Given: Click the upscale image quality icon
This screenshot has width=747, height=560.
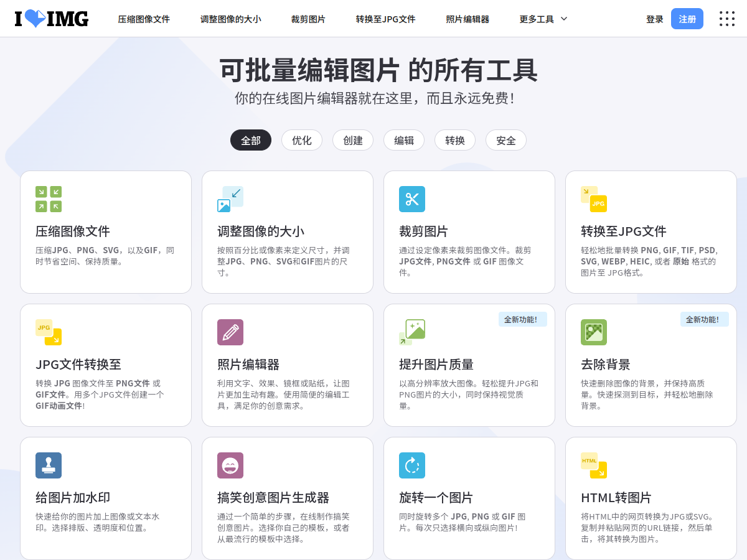Looking at the screenshot, I should coord(412,332).
